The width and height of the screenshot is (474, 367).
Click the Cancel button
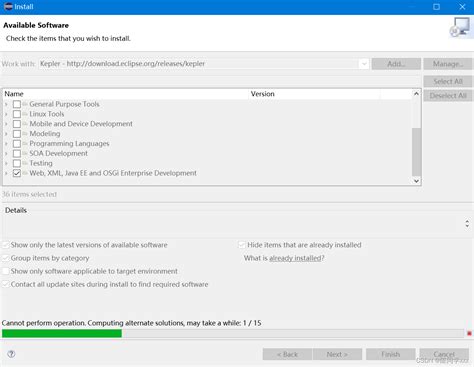444,354
